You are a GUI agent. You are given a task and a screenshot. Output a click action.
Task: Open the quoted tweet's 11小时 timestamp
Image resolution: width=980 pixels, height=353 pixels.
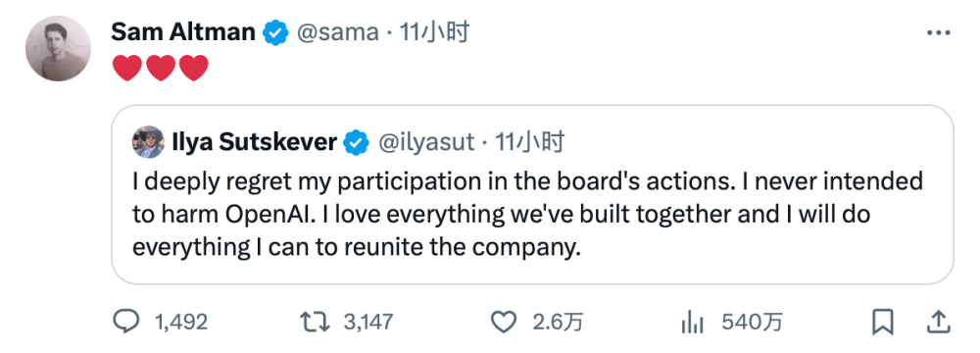[x=530, y=143]
